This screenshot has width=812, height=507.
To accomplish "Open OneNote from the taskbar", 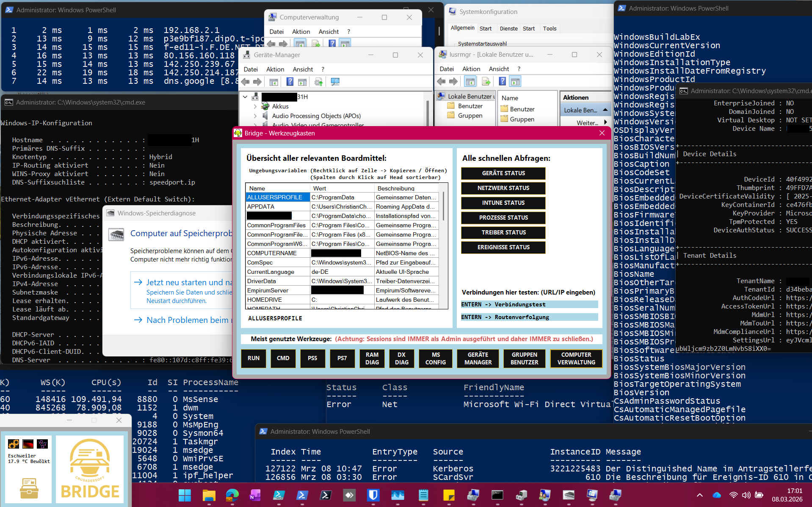I will 255,495.
